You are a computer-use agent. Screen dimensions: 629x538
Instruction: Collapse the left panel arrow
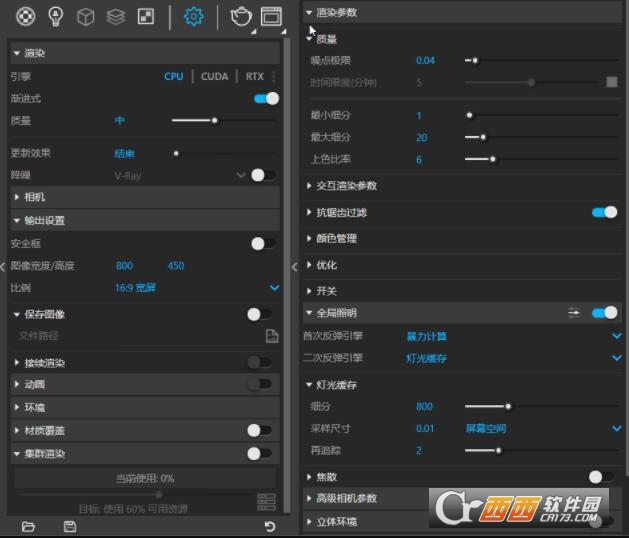click(x=3, y=267)
